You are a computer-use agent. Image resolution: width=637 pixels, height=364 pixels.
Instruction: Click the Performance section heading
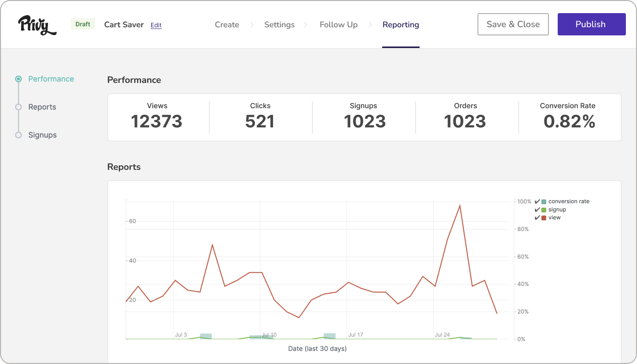[134, 80]
